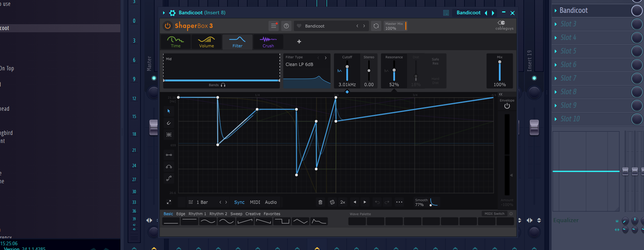Click the Cutoff slider

point(347,71)
